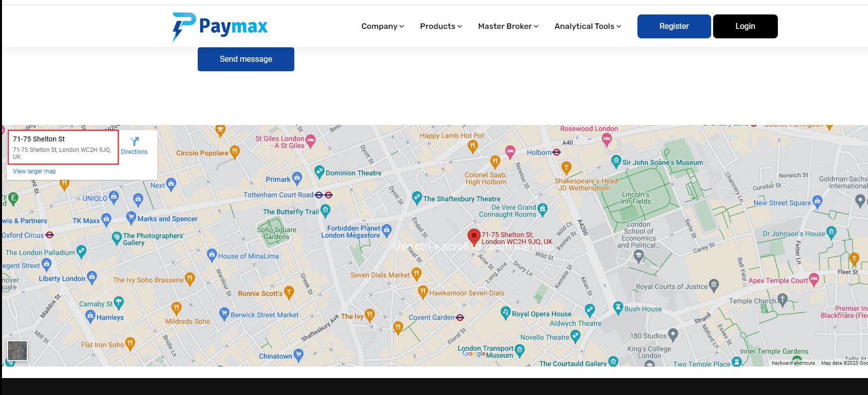This screenshot has width=868, height=395.
Task: Select the Mildreds Soho restaurant pin
Action: [x=176, y=308]
